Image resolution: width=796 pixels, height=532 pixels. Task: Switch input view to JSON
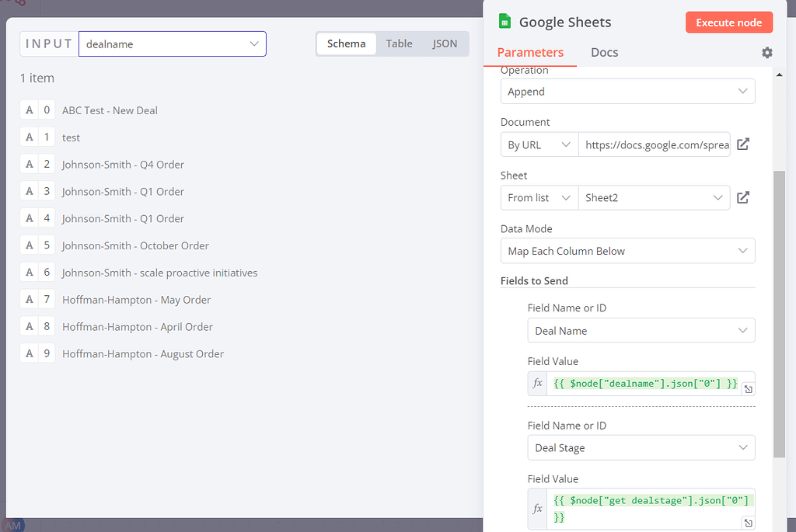445,43
